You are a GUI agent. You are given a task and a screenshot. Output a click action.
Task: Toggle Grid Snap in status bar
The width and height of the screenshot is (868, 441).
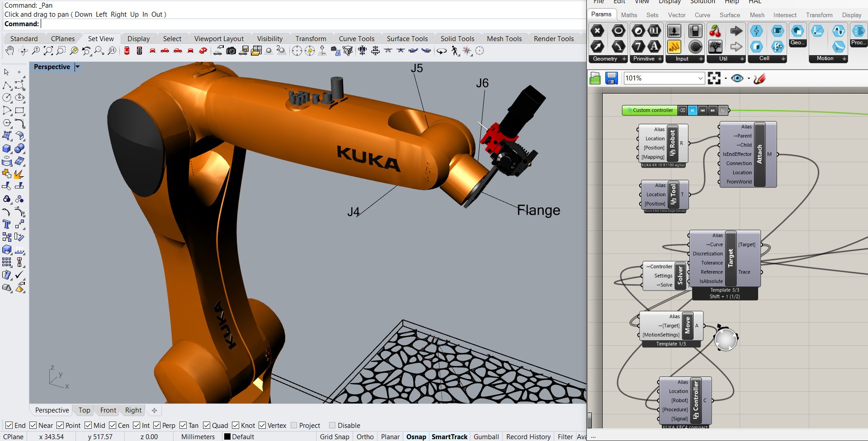[x=335, y=436]
